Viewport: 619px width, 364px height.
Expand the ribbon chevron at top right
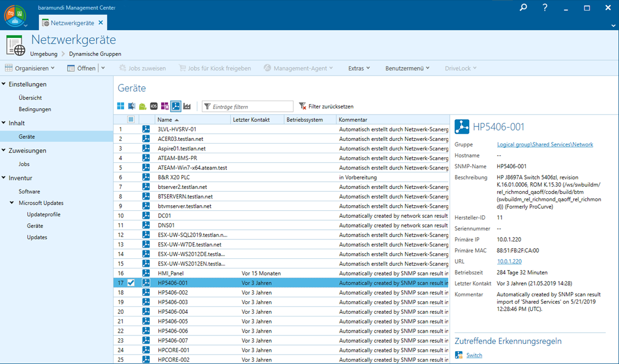tap(613, 25)
